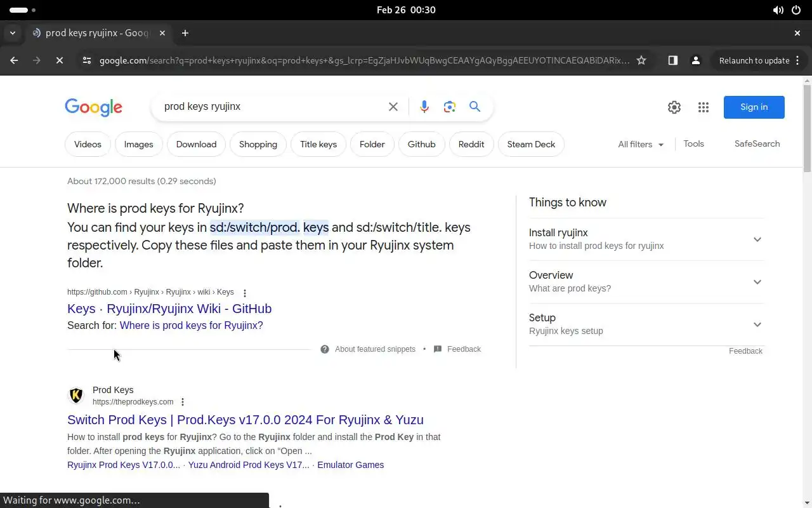Image resolution: width=812 pixels, height=508 pixels.
Task: Open Google apps grid
Action: click(704, 107)
